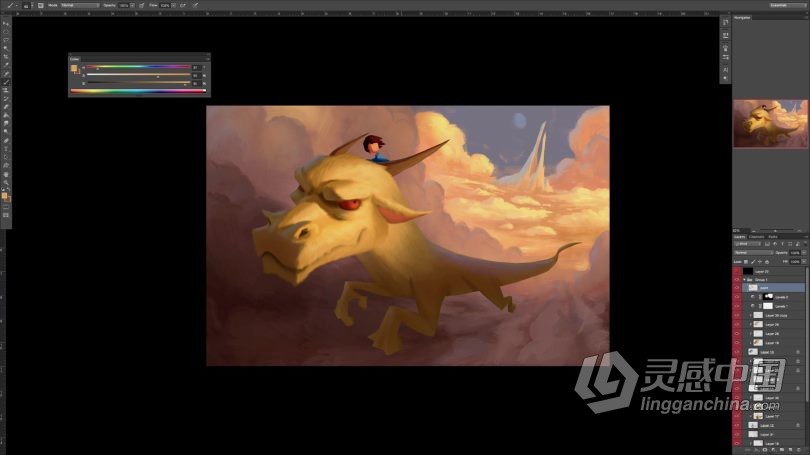Click the saturation slider in Color panel

[138, 74]
